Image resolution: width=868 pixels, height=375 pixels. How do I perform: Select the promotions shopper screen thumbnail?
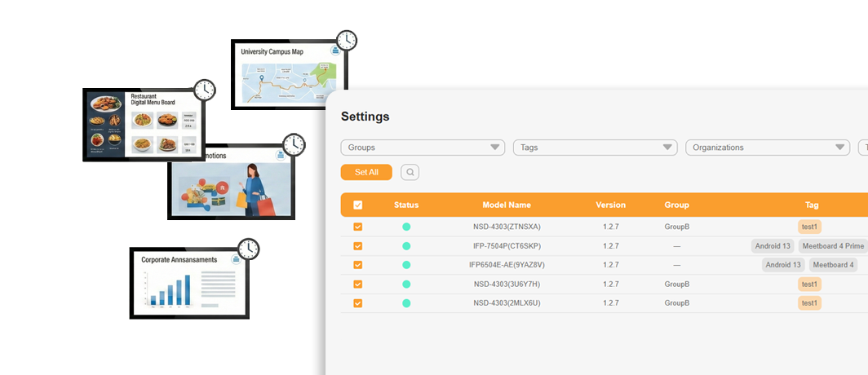pos(232,182)
